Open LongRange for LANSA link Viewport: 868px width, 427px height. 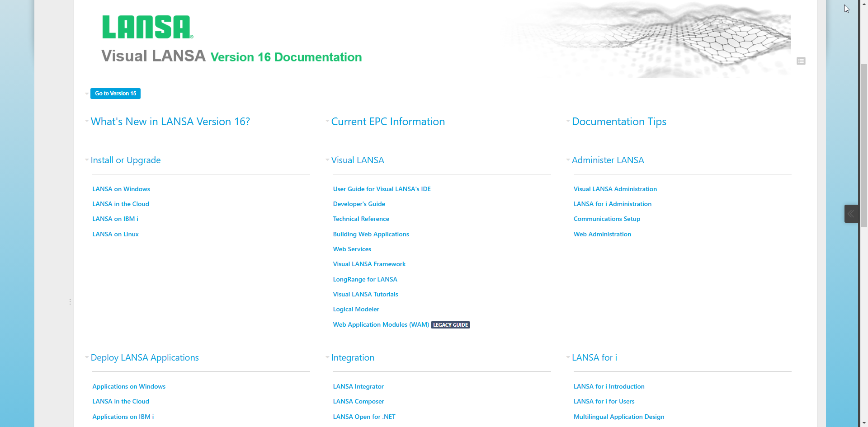(365, 279)
